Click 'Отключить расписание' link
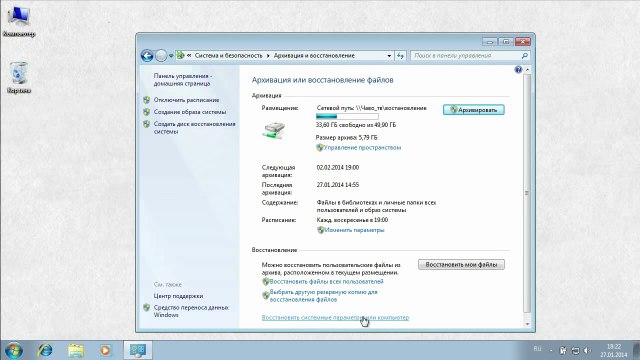 point(186,100)
